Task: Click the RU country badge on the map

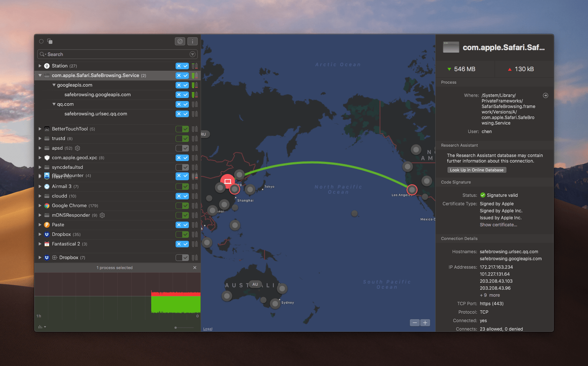Action: point(204,135)
